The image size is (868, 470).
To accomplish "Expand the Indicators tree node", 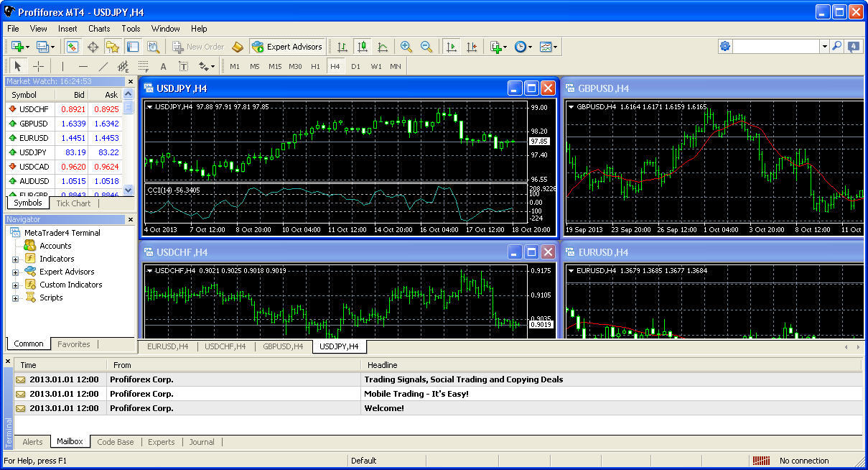I will coord(16,259).
